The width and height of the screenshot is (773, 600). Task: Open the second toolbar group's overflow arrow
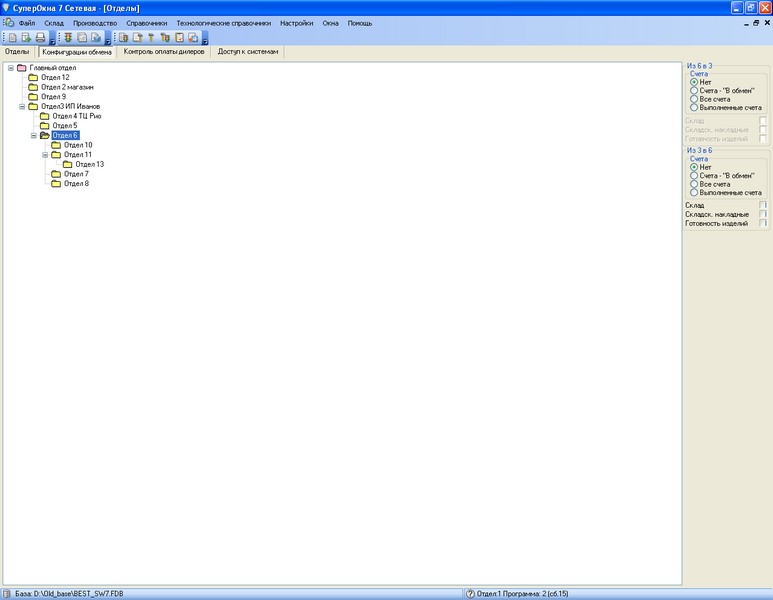click(108, 38)
